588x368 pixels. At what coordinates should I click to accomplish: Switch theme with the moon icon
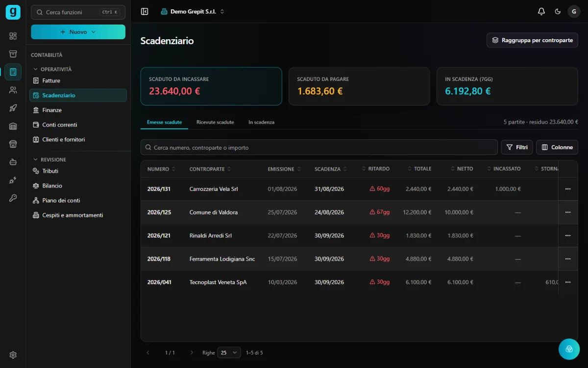558,11
